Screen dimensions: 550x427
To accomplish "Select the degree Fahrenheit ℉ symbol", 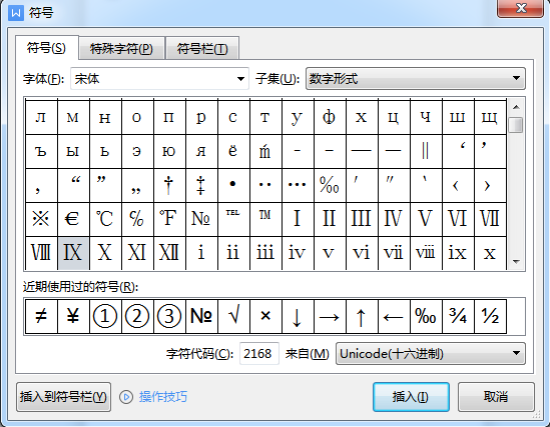I will point(169,219).
